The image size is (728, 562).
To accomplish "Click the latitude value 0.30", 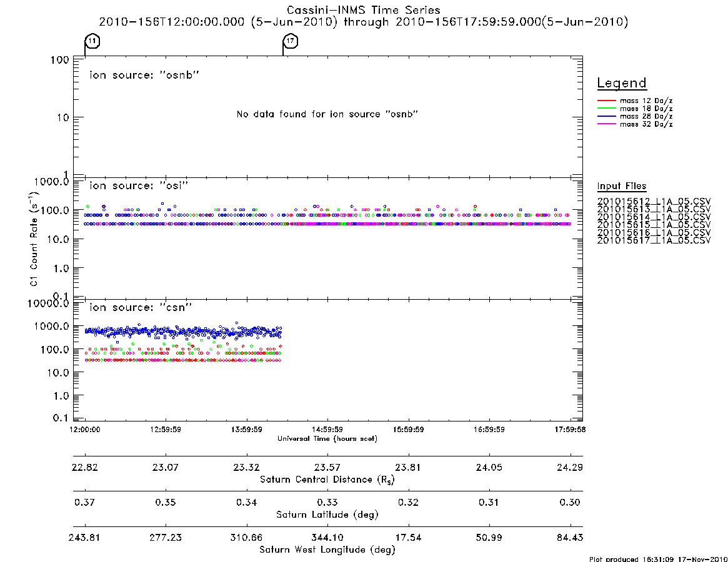I will pos(570,502).
